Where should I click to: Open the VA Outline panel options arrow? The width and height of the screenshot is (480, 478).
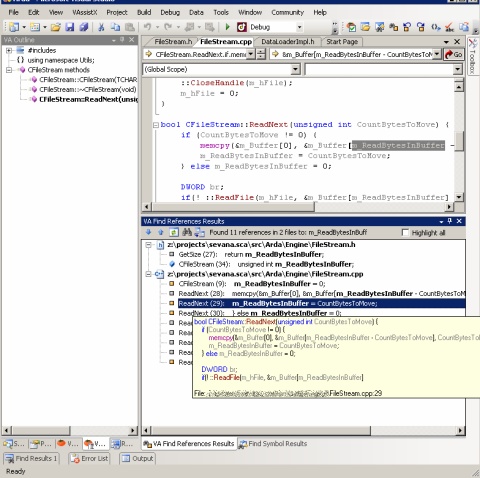pos(114,40)
